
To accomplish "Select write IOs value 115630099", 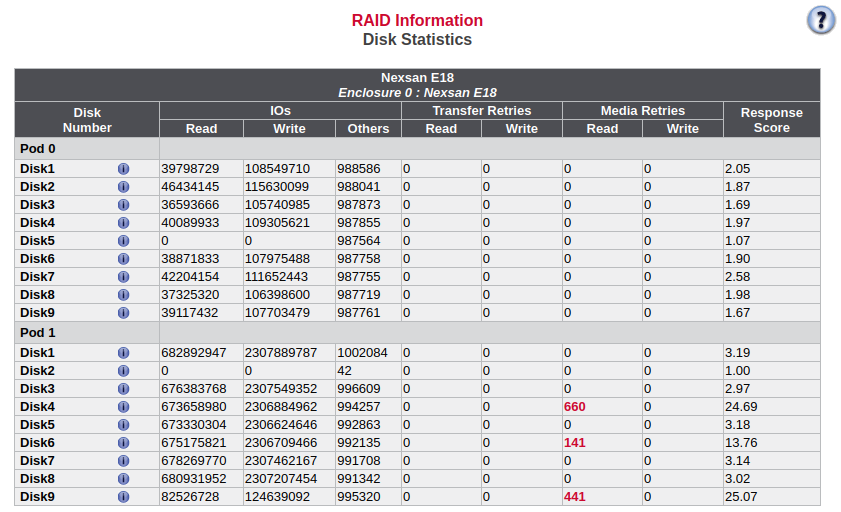I will [x=277, y=187].
